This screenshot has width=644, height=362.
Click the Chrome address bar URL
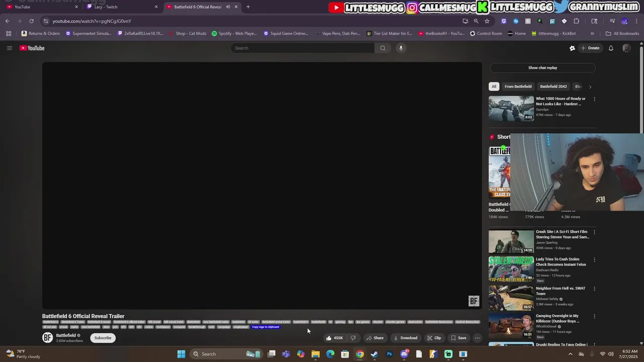point(92,21)
